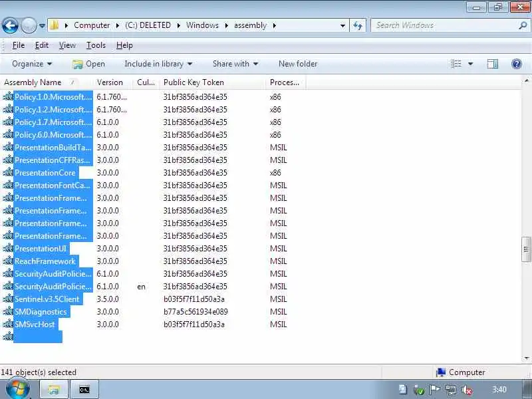532x399 pixels.
Task: Click the New folder button
Action: 298,64
